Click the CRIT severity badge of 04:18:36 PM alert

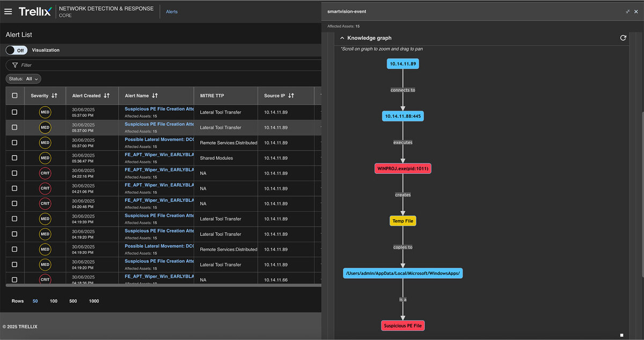45,279
